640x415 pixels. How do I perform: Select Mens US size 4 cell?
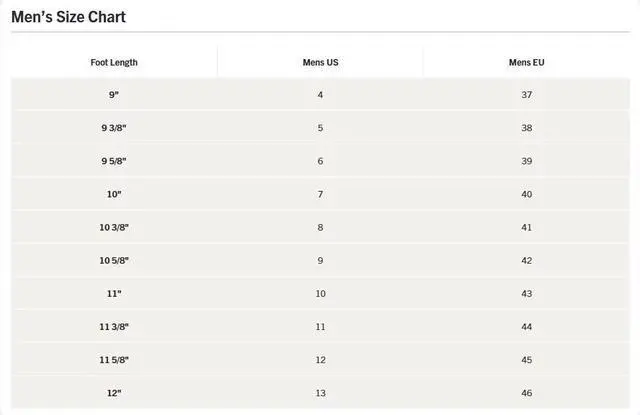[x=320, y=95]
